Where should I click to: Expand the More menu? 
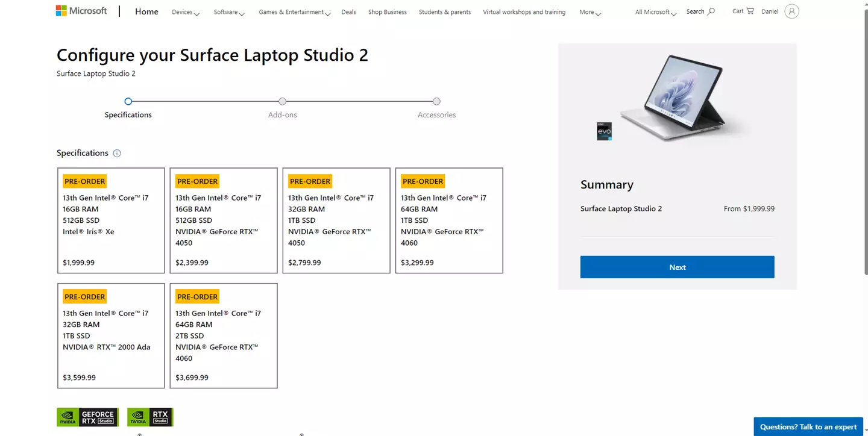[x=590, y=12]
